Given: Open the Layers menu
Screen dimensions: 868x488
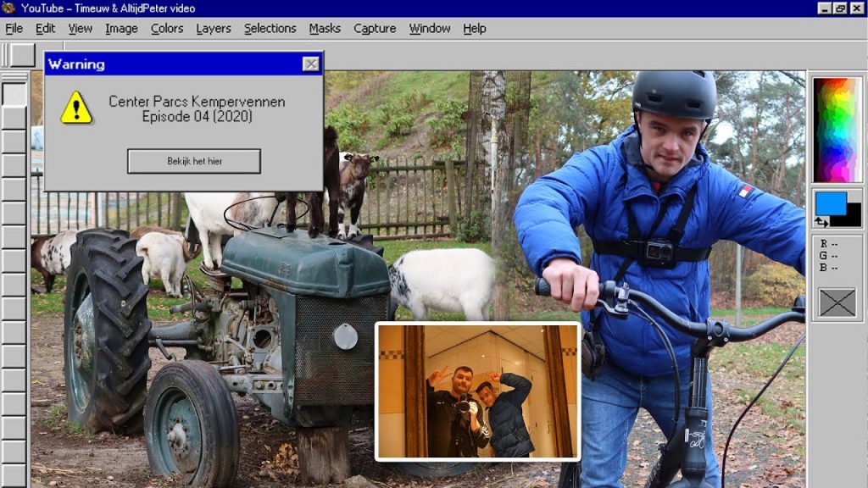Looking at the screenshot, I should click(x=213, y=29).
